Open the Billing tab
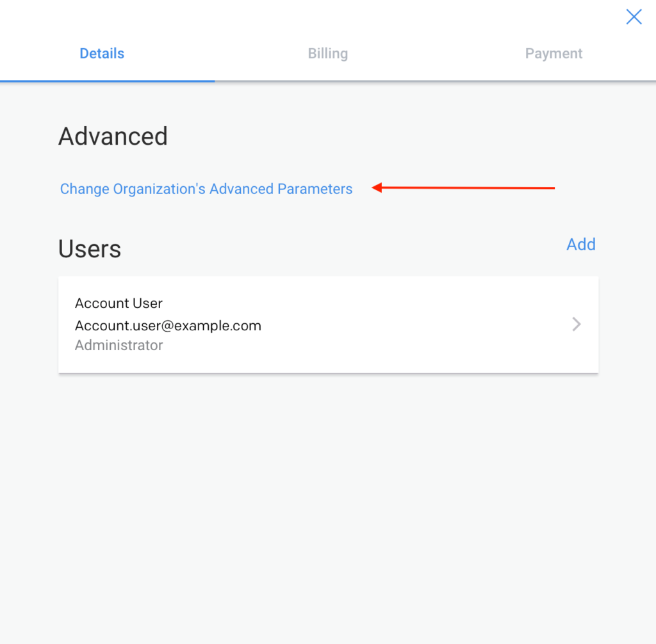Image resolution: width=656 pixels, height=644 pixels. coord(328,54)
